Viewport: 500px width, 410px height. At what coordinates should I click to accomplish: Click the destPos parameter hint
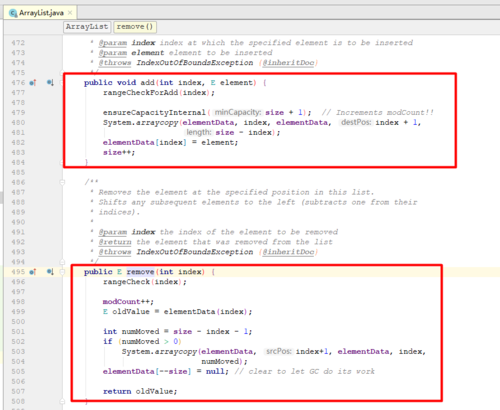tap(356, 122)
